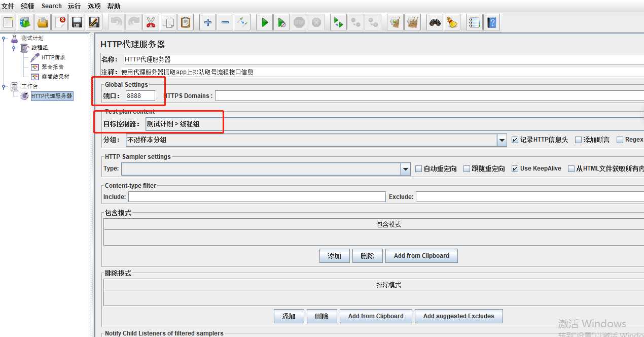Click 添加 under 排除模式
The width and height of the screenshot is (644, 337).
pyautogui.click(x=289, y=316)
